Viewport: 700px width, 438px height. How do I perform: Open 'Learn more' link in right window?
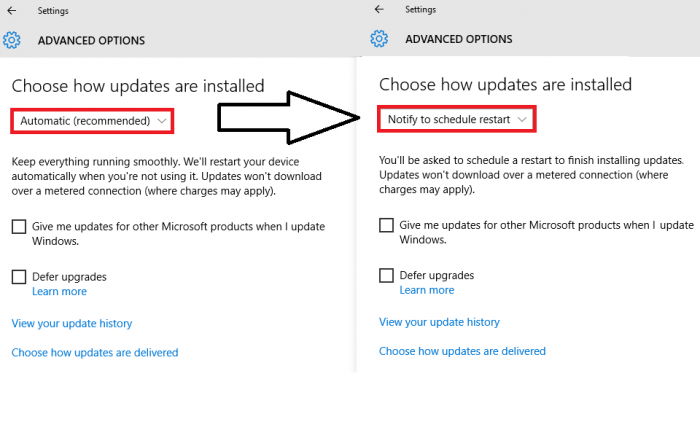pos(426,290)
